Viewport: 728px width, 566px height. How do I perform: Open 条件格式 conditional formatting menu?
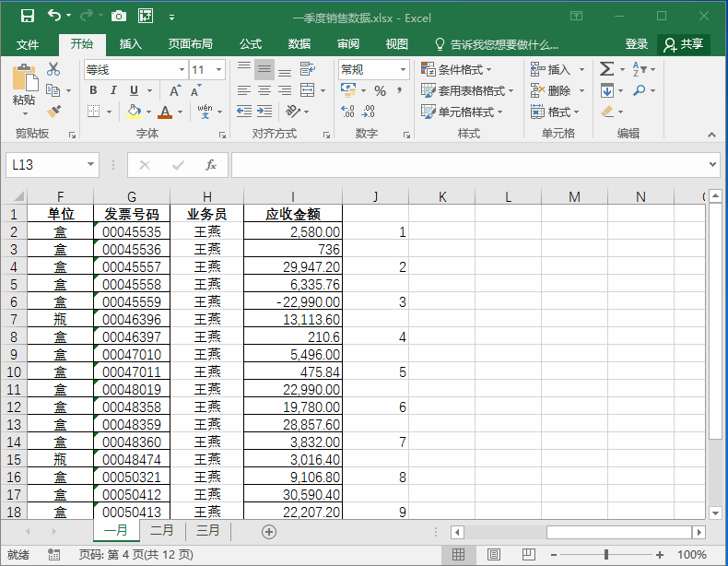click(456, 70)
